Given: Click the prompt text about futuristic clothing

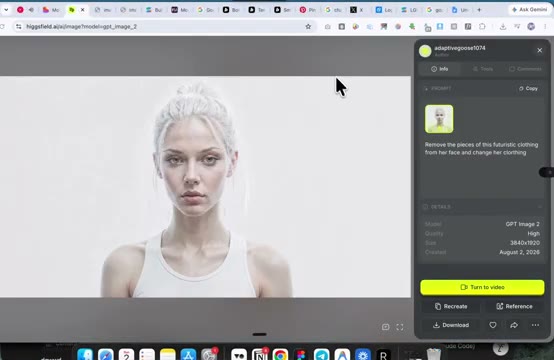Looking at the screenshot, I should pyautogui.click(x=481, y=148).
